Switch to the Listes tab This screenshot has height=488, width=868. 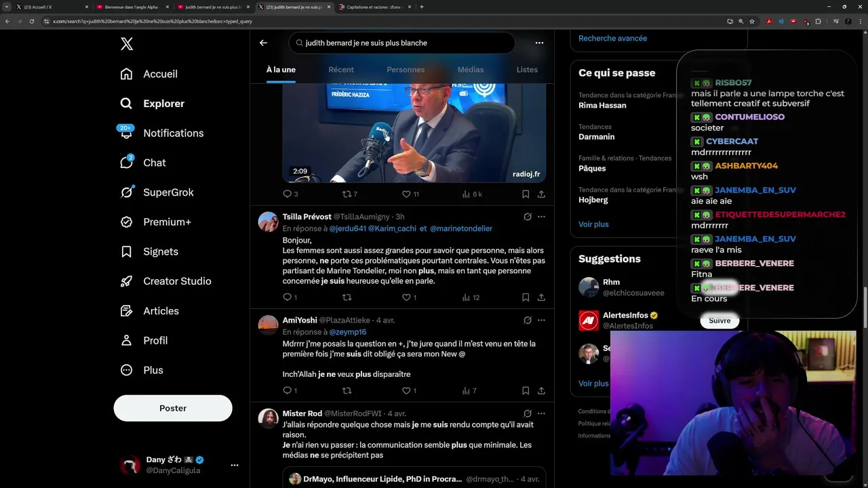click(527, 70)
